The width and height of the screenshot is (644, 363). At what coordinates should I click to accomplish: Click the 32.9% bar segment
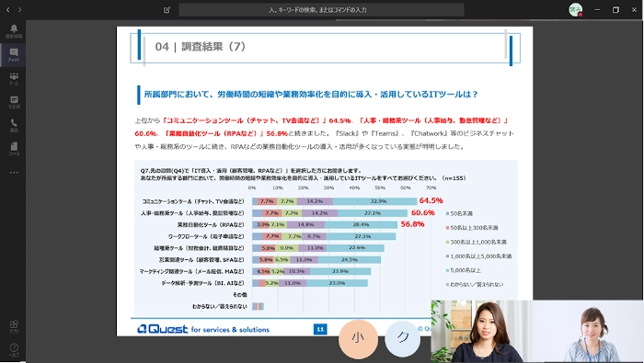375,201
